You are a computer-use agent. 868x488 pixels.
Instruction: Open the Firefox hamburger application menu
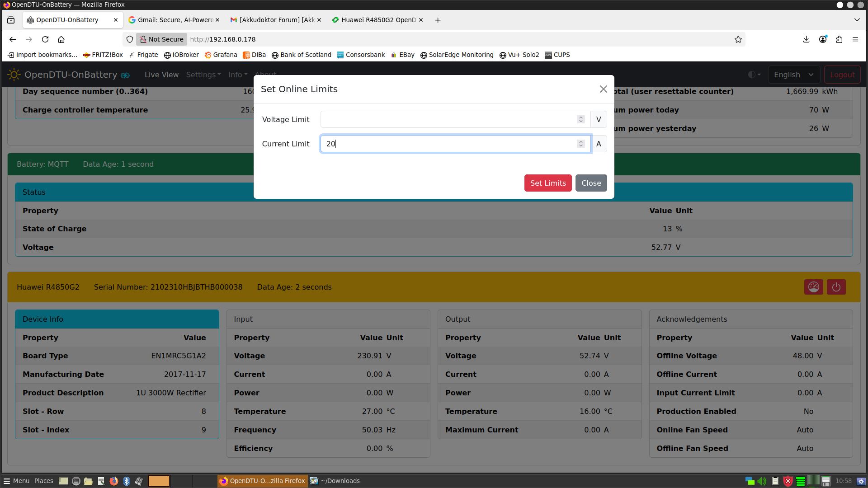(x=855, y=39)
